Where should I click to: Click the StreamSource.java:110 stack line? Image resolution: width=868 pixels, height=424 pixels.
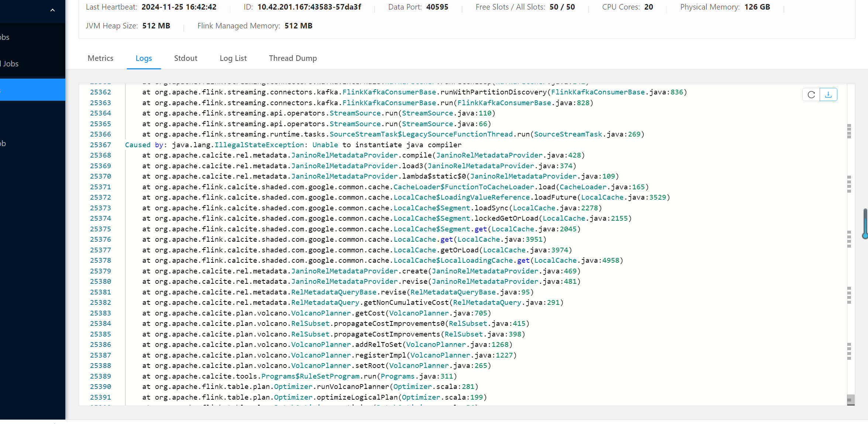pos(319,113)
